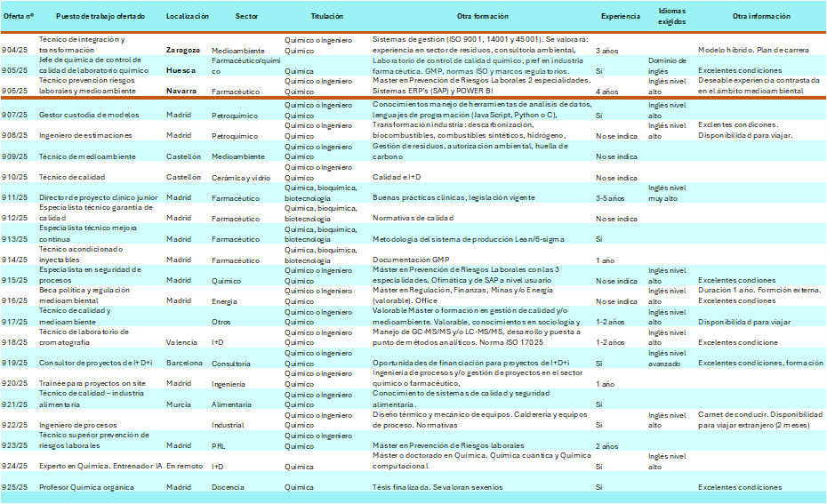The width and height of the screenshot is (827, 504).
Task: Click the "Oferta nº" column header
Action: (x=19, y=17)
